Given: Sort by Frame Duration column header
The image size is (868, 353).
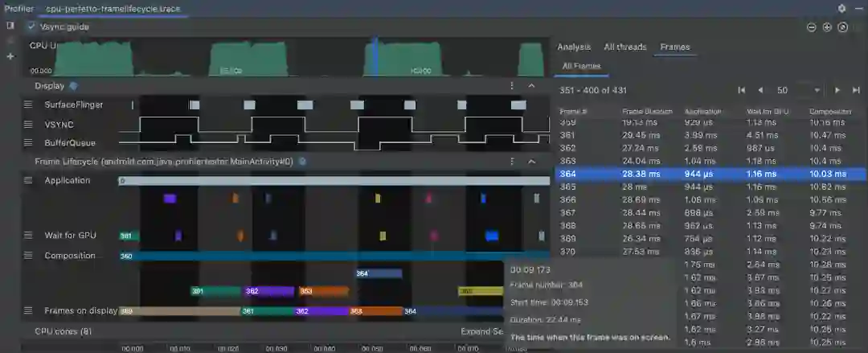Looking at the screenshot, I should click(x=647, y=112).
